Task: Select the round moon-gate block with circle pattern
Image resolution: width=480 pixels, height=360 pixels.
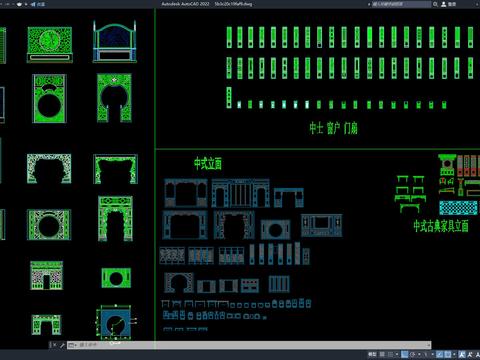Action: pos(49,224)
